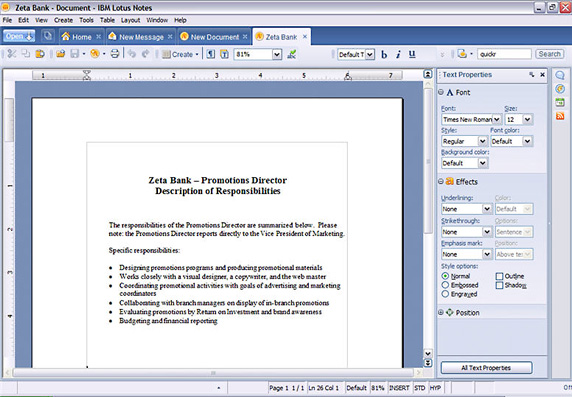
Task: Open a file with folder icon
Action: point(61,54)
